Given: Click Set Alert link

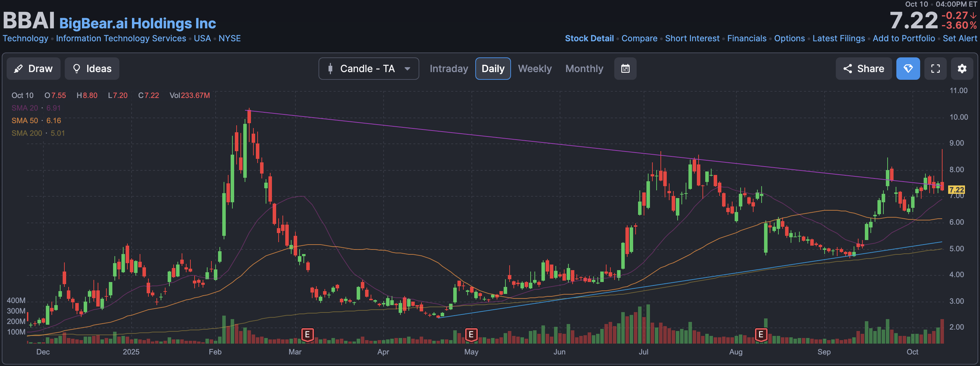Looking at the screenshot, I should 959,38.
